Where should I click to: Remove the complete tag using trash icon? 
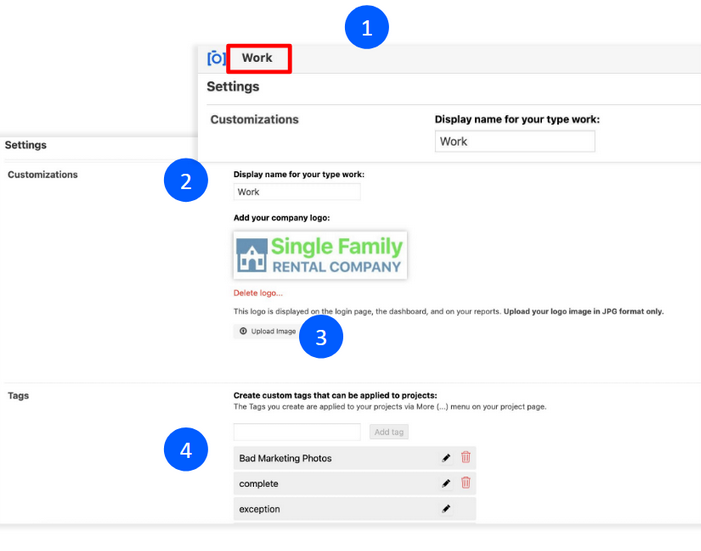465,483
